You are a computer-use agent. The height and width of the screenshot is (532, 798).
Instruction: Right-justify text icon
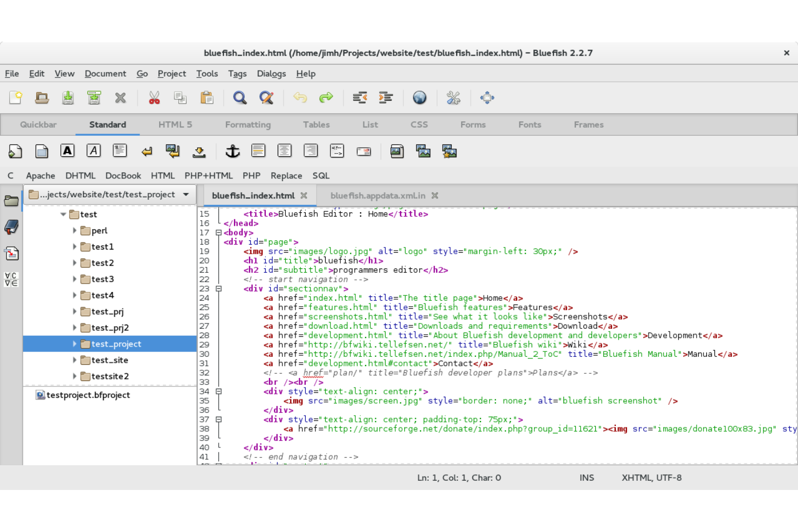coord(311,151)
